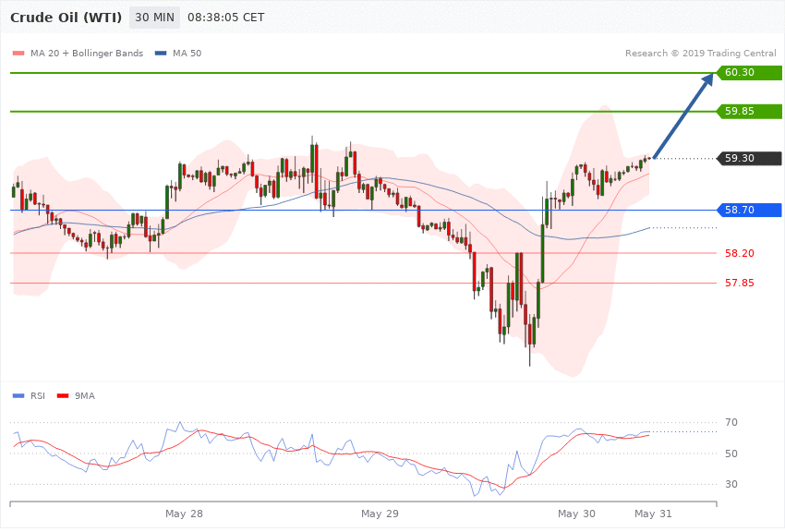Click the MA 20 + Bollinger Bands red swatch
This screenshot has width=785, height=532.
tap(18, 53)
